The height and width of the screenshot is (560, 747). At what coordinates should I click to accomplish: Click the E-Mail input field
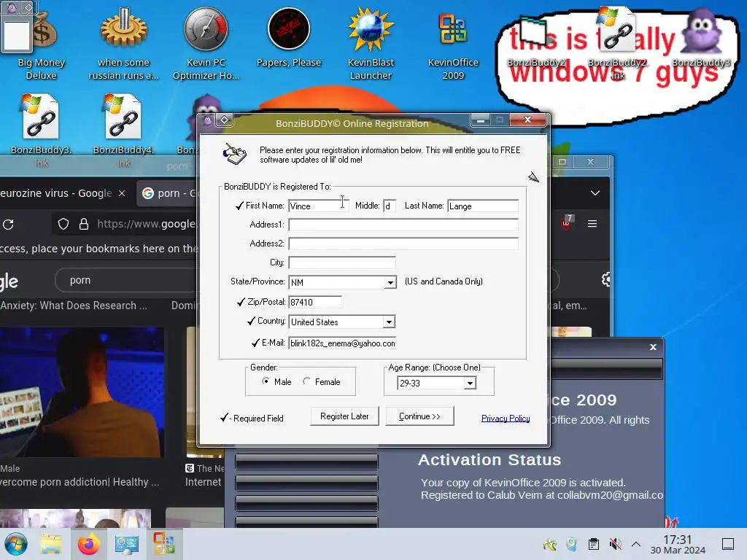pyautogui.click(x=342, y=343)
